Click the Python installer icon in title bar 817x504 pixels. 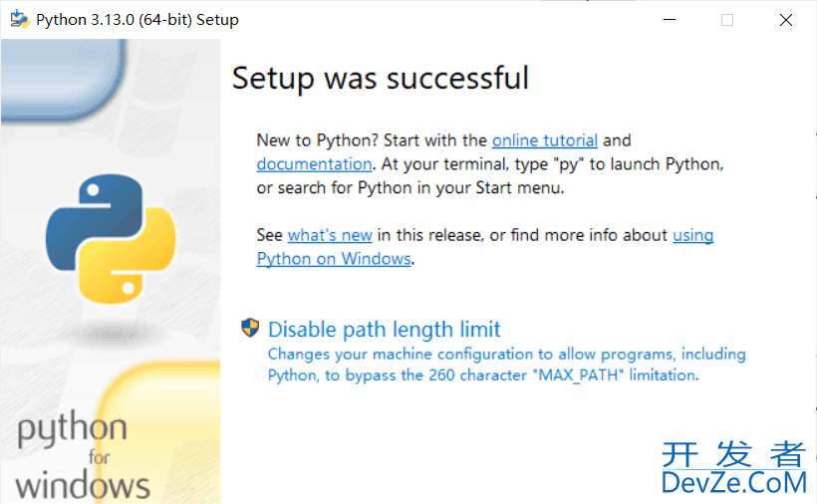point(20,19)
